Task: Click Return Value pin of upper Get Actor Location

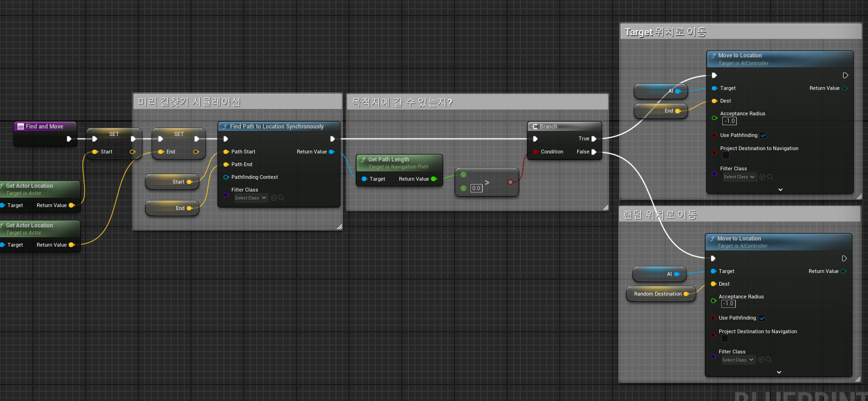Action: [x=72, y=205]
